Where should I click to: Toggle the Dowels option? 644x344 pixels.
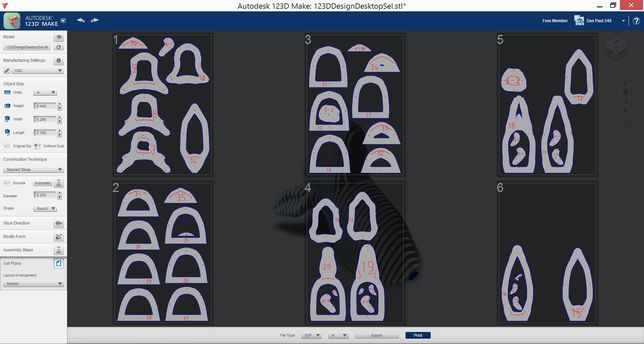[x=7, y=183]
